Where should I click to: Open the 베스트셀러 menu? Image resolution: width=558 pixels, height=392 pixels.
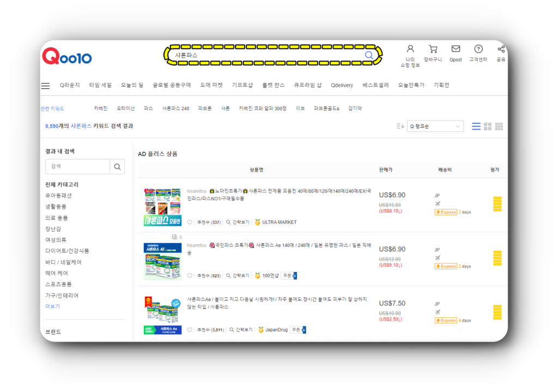(x=375, y=85)
